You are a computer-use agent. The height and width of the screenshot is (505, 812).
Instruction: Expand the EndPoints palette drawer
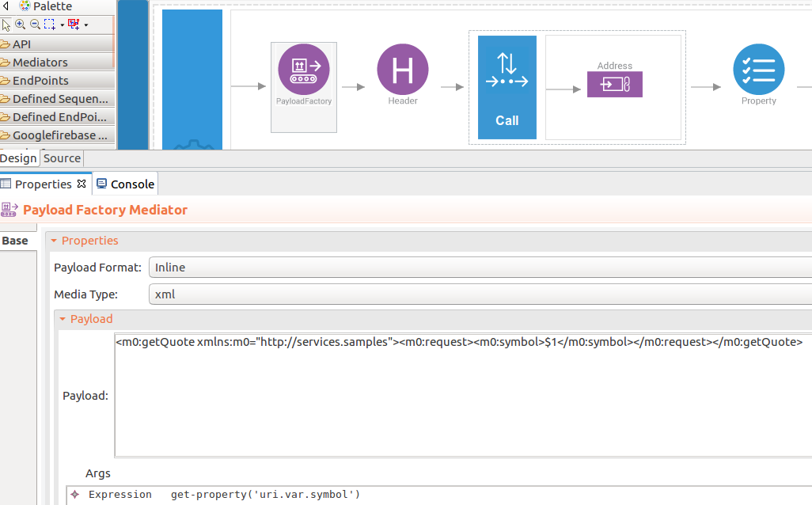click(x=57, y=80)
